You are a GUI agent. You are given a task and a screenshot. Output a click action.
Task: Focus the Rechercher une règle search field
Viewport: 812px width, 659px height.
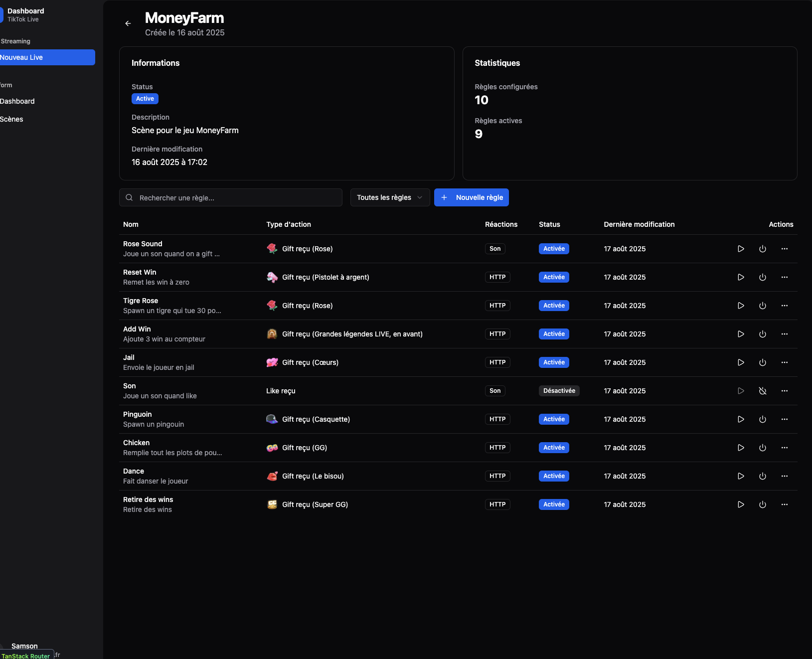(231, 197)
